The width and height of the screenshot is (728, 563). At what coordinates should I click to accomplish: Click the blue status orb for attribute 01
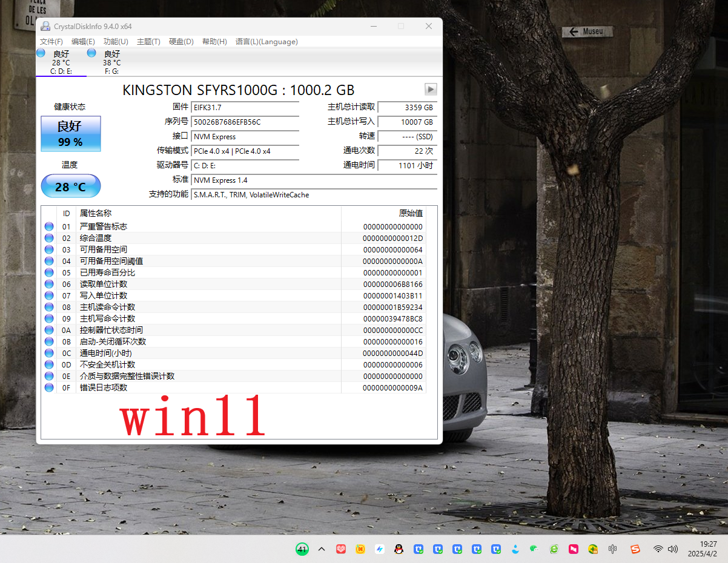click(49, 226)
